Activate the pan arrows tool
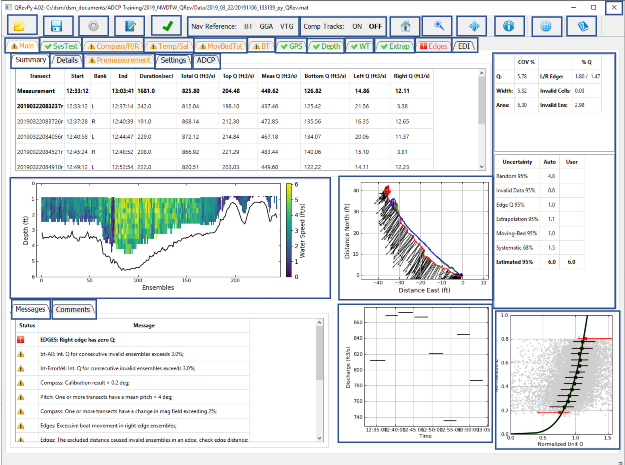Screen dimensions: 625x465 pyautogui.click(x=472, y=26)
